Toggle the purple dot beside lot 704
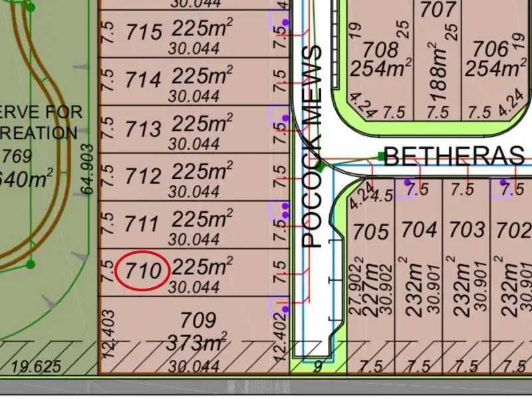Image resolution: width=532 pixels, height=399 pixels. pyautogui.click(x=407, y=182)
